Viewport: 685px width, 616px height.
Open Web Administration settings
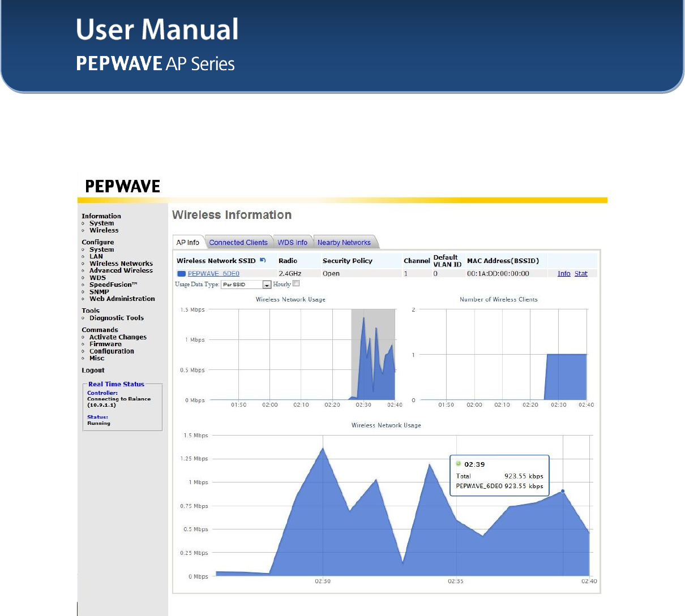click(122, 299)
